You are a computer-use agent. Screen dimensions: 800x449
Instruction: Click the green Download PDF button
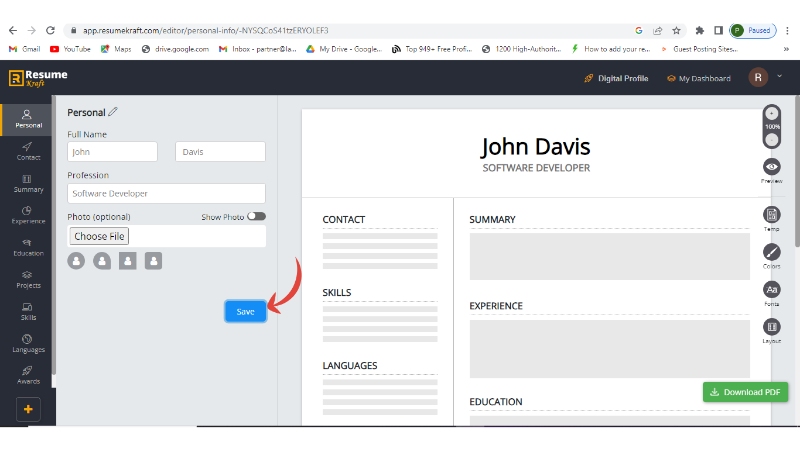(744, 392)
